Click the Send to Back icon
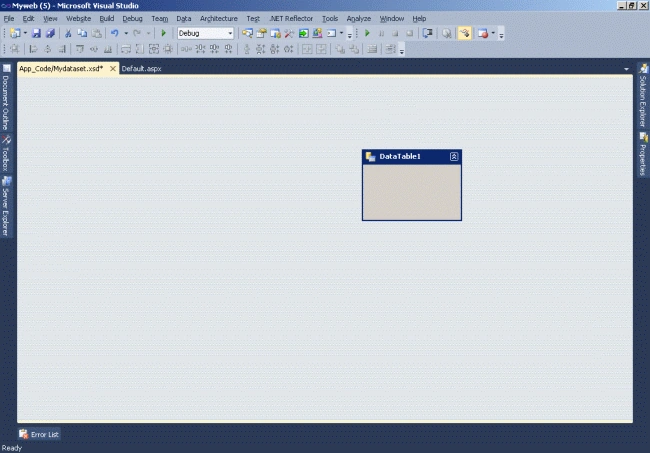 click(x=354, y=49)
